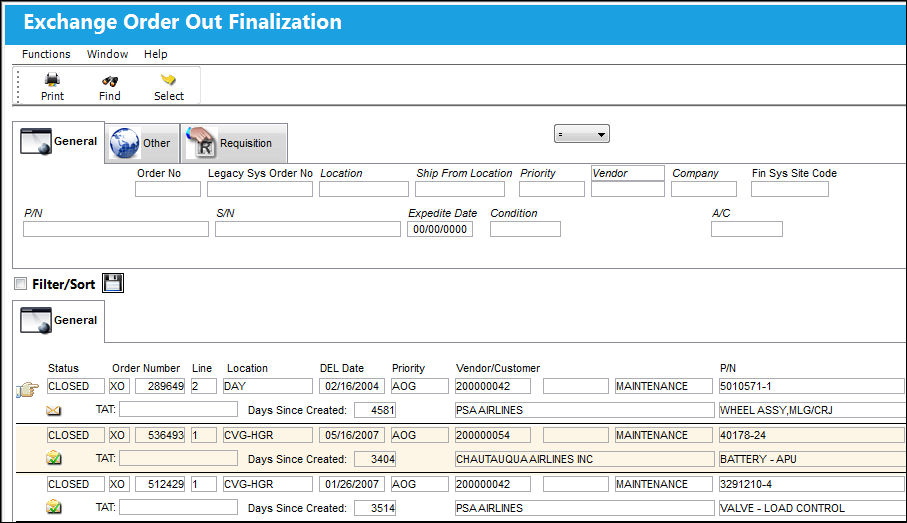Click DEL Date 02/16/2004
The image size is (907, 523).
click(352, 386)
